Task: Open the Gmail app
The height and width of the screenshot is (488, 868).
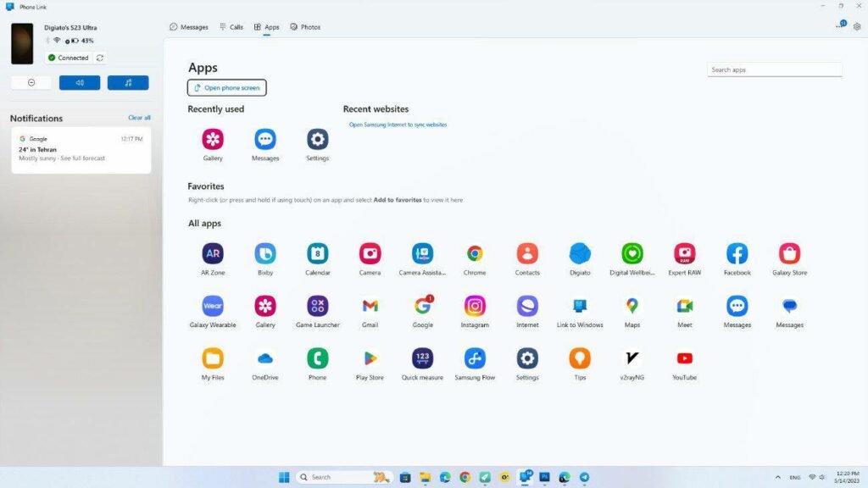Action: tap(370, 306)
